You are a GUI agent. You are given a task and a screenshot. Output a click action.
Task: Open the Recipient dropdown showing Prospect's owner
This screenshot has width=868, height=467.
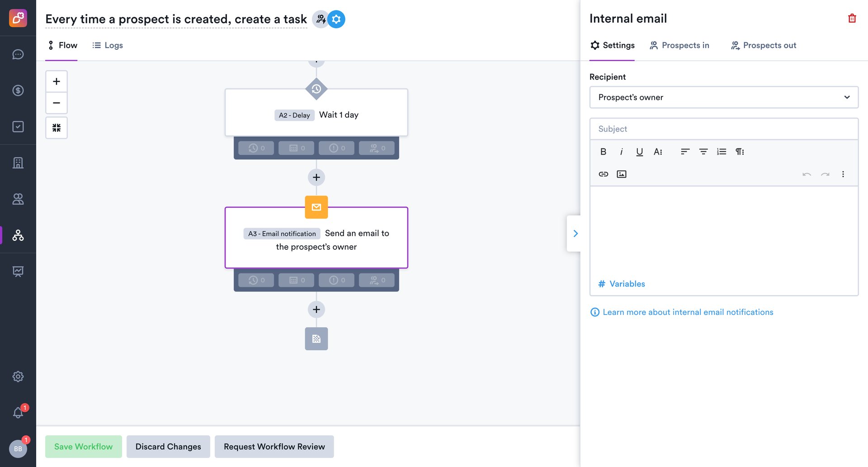(x=723, y=97)
